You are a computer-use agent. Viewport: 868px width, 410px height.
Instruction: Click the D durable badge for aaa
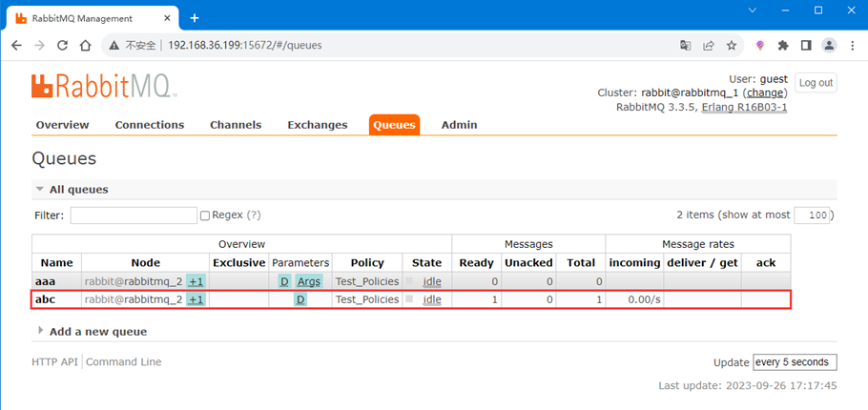(x=284, y=281)
